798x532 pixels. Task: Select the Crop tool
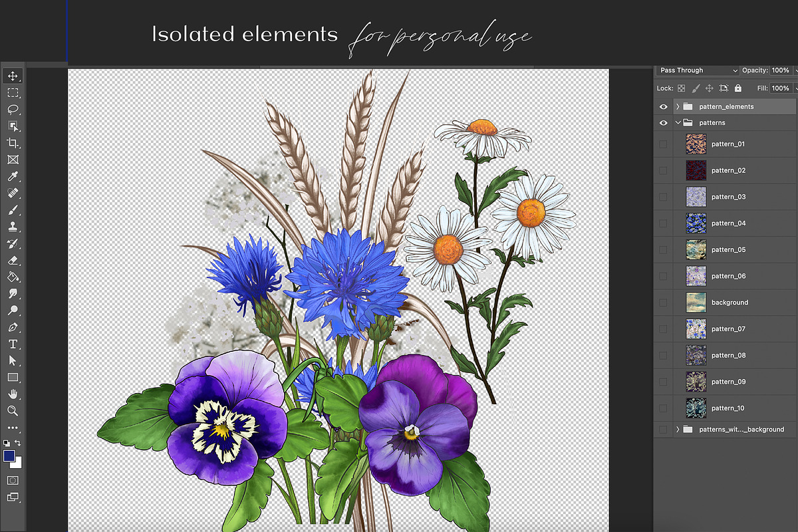(13, 143)
